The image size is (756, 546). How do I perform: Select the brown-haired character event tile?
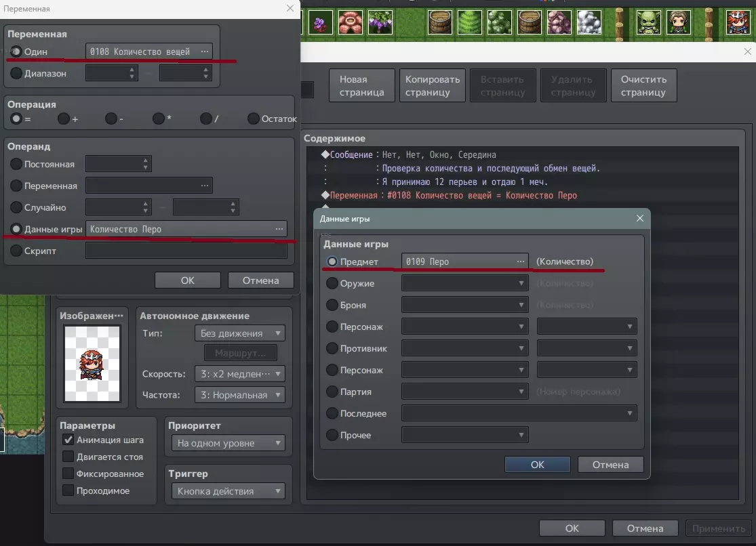click(679, 22)
